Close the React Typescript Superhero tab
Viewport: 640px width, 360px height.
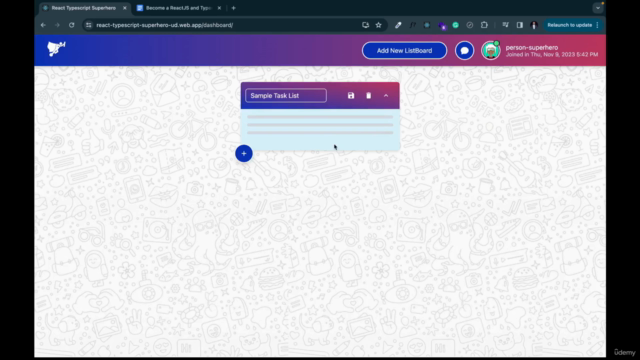pos(124,8)
